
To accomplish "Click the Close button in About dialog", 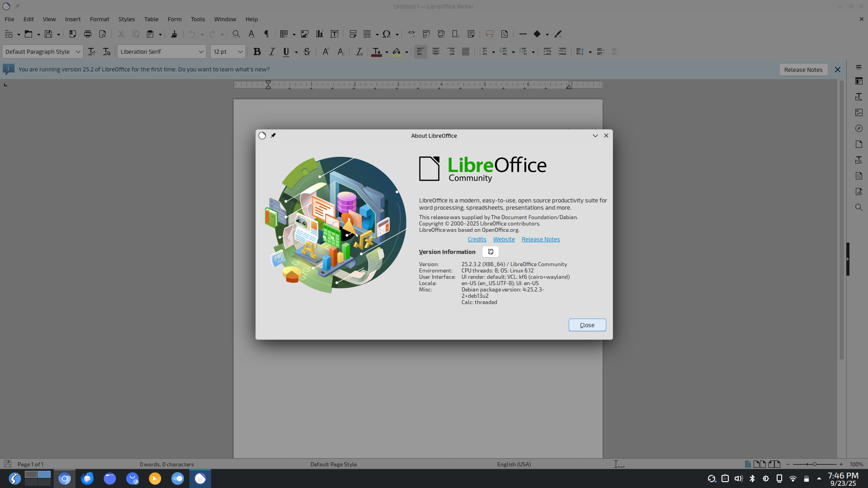I will click(x=587, y=325).
